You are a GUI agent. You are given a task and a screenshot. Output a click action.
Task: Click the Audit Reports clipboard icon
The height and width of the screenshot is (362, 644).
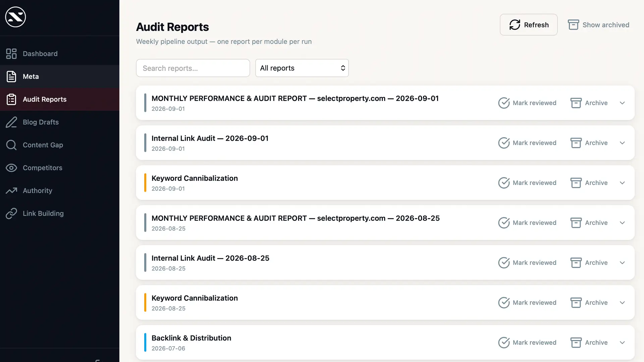[11, 99]
